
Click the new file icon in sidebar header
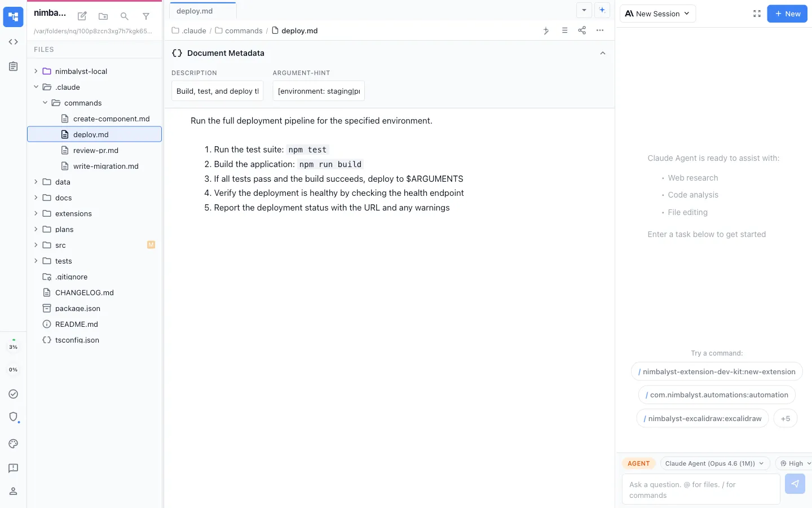tap(82, 16)
